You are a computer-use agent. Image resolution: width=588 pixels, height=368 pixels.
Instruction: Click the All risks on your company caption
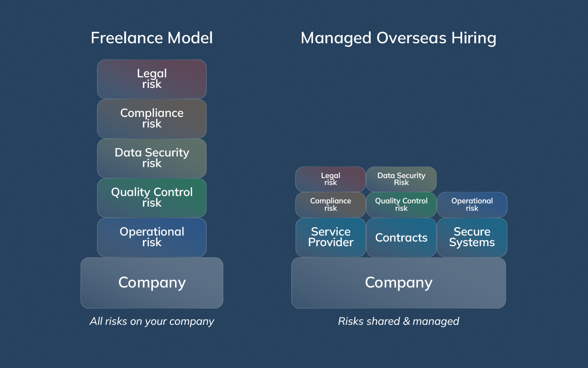point(152,321)
